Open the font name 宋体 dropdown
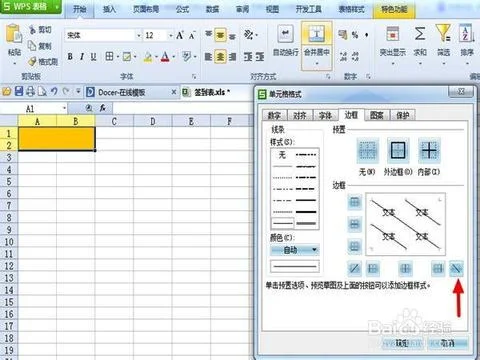 139,35
